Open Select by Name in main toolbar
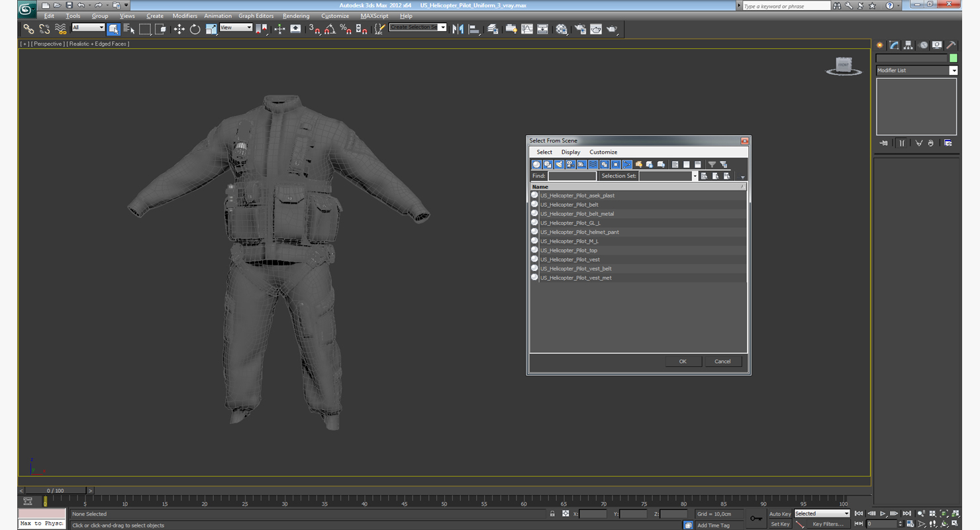Viewport: 980px width, 530px height. point(129,29)
